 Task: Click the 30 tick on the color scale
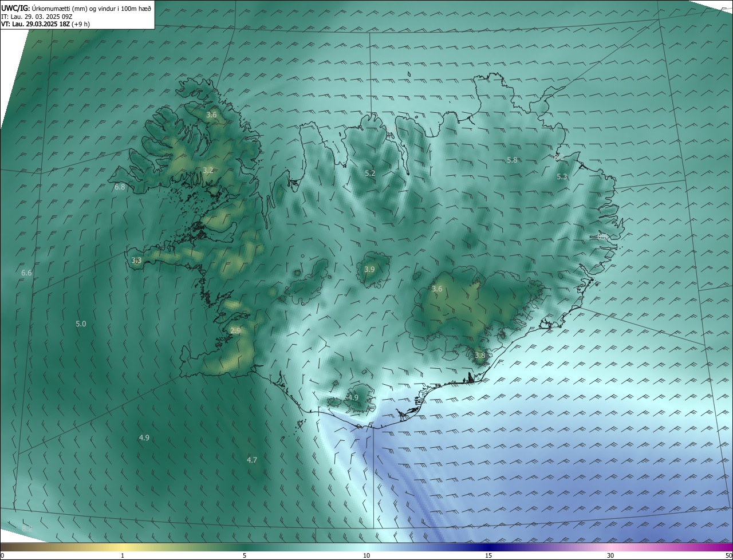point(610,555)
